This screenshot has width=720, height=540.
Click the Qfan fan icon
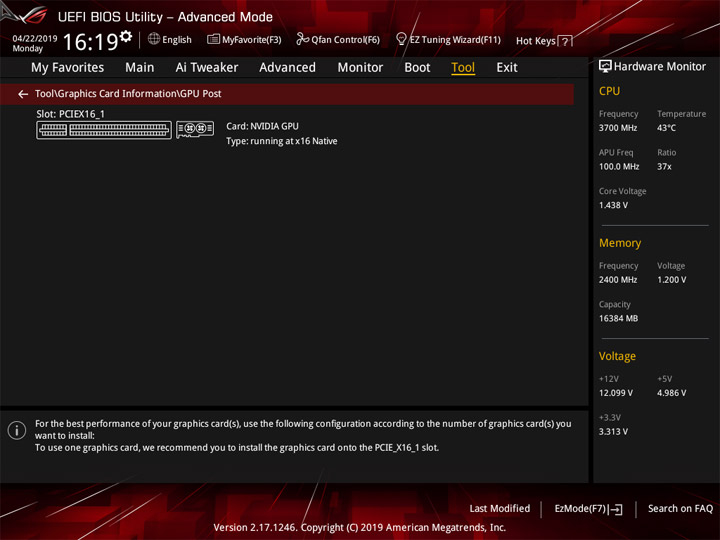[302, 39]
